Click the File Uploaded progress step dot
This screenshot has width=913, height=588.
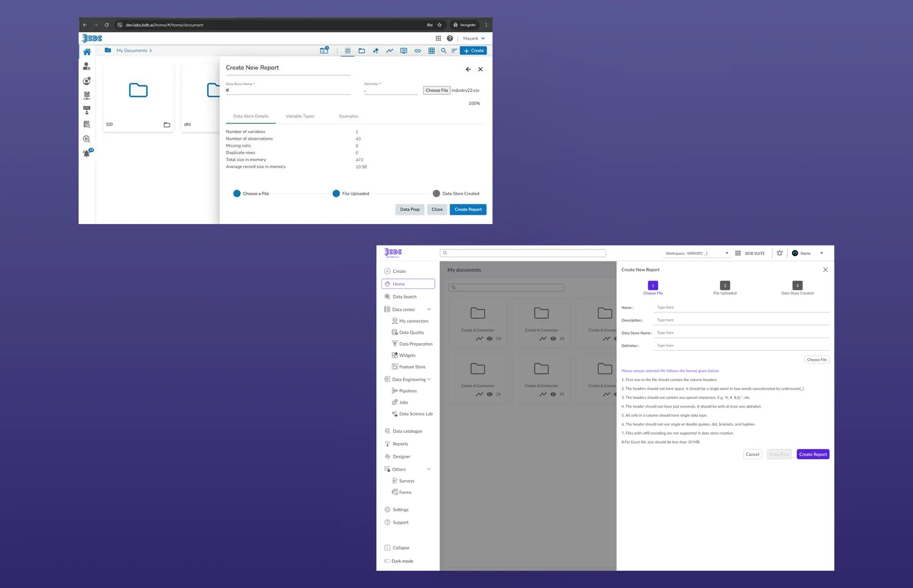tap(336, 194)
